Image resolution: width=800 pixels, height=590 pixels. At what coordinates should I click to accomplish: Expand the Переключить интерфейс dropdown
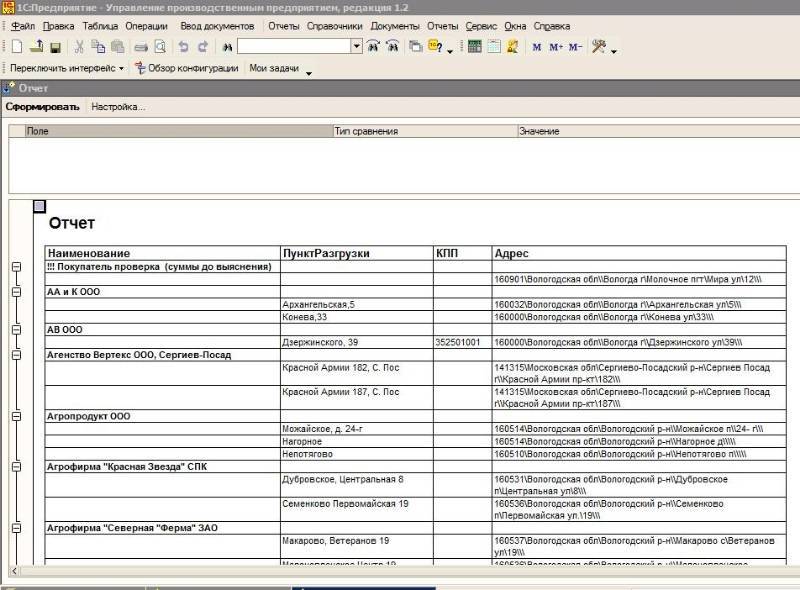point(121,69)
